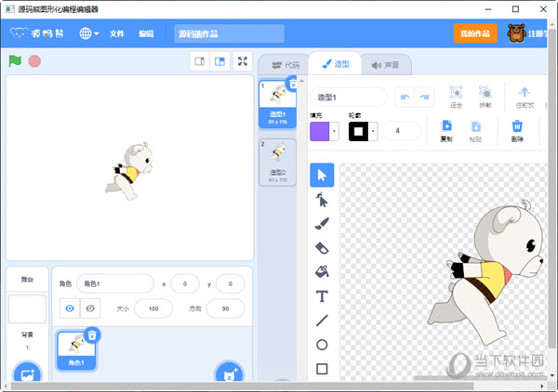Select the Rectangle tool
The height and width of the screenshot is (392, 558).
click(x=322, y=369)
